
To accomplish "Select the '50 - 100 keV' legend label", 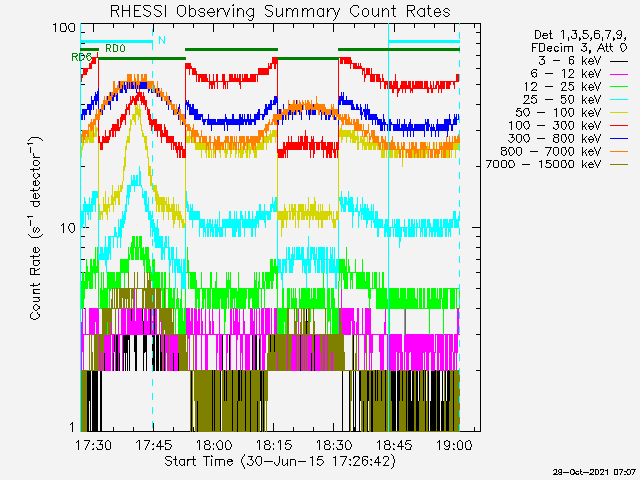I will (559, 113).
